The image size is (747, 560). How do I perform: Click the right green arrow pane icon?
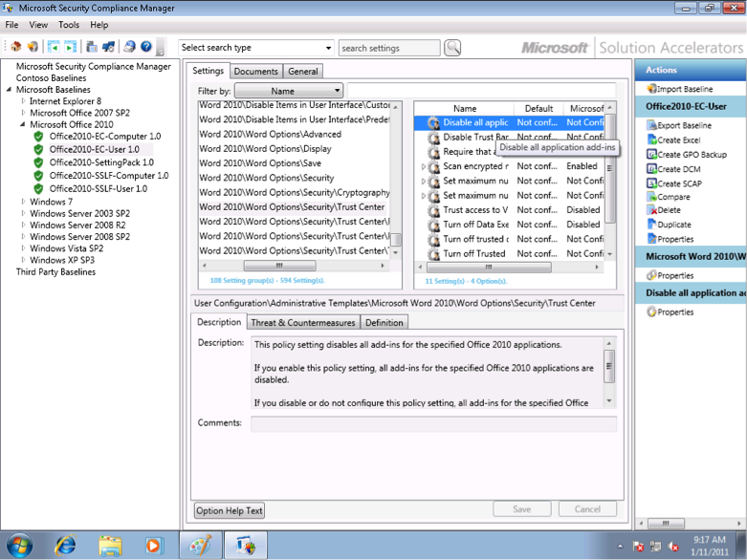[x=71, y=47]
